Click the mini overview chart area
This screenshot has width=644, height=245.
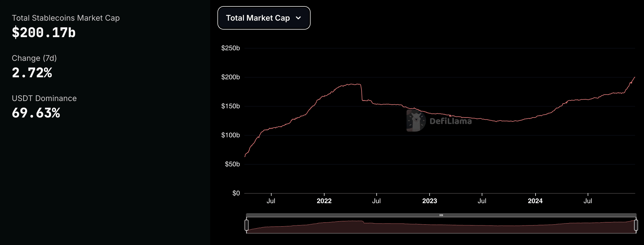(441, 225)
